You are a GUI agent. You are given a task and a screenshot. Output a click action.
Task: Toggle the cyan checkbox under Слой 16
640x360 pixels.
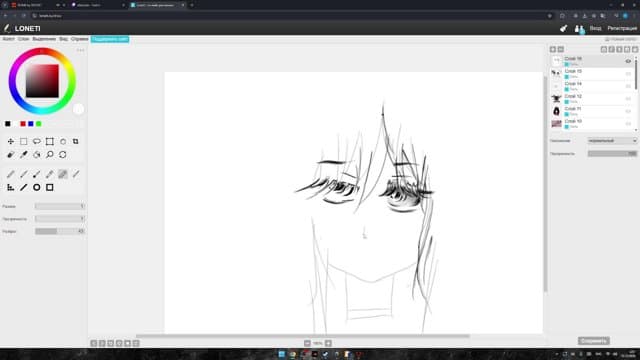pyautogui.click(x=567, y=64)
